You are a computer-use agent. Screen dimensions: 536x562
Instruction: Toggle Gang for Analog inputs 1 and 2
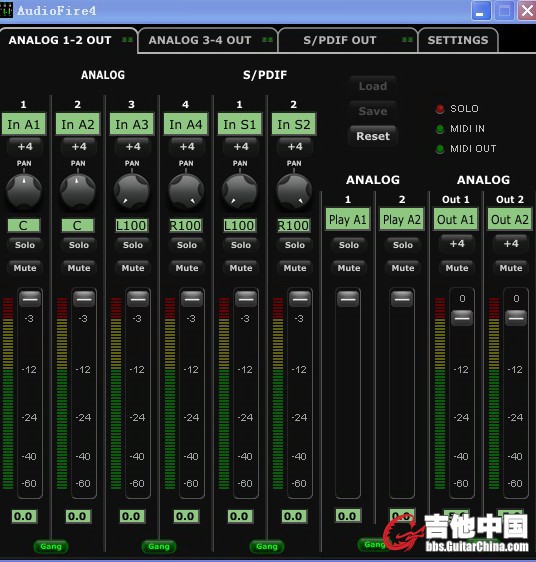(51, 547)
